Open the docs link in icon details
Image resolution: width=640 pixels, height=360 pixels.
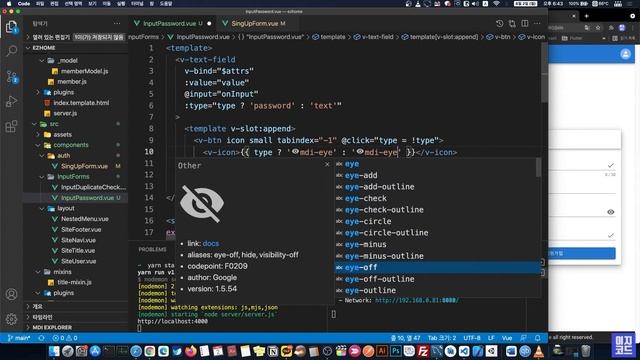[x=211, y=243]
